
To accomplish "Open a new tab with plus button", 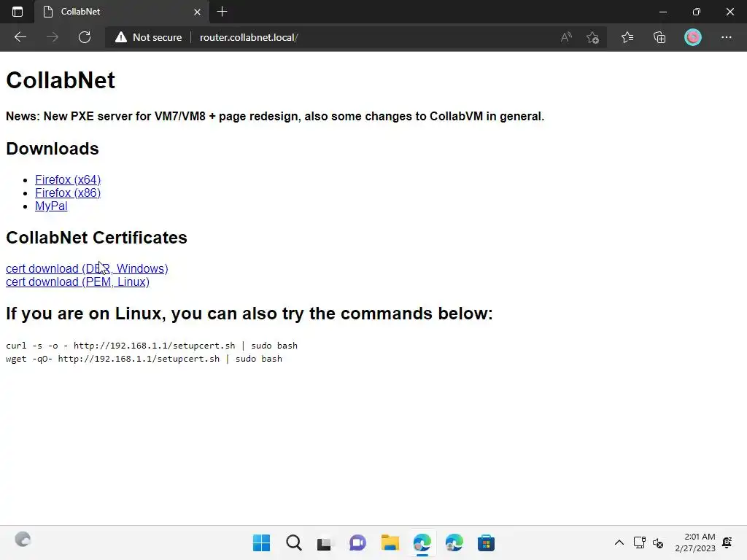I will click(x=222, y=12).
